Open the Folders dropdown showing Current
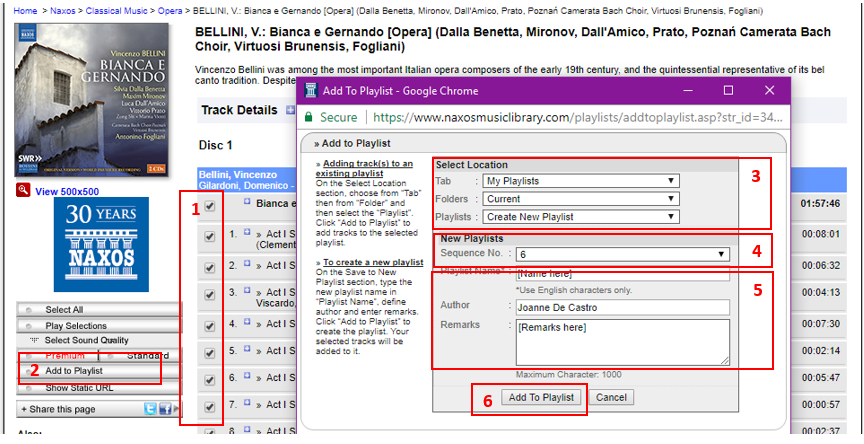864x444 pixels. click(581, 199)
